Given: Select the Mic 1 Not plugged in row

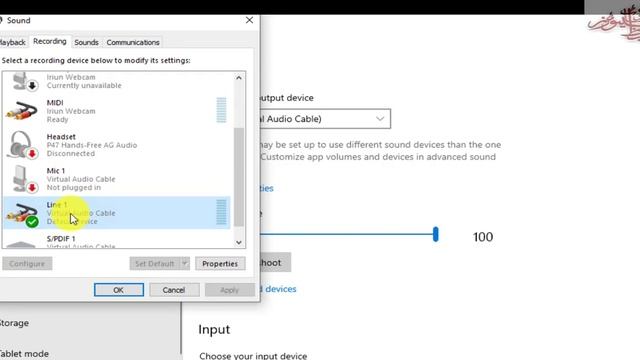Looking at the screenshot, I should (x=117, y=179).
